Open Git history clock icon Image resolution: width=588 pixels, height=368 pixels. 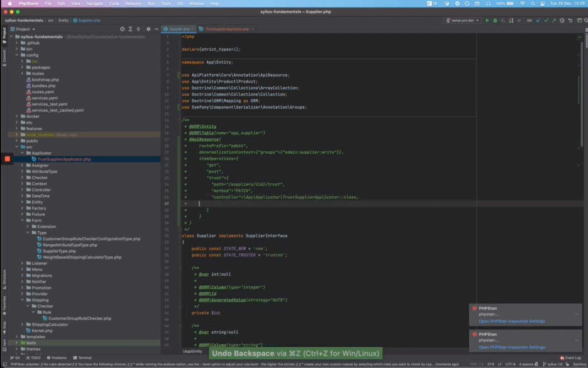pos(562,21)
